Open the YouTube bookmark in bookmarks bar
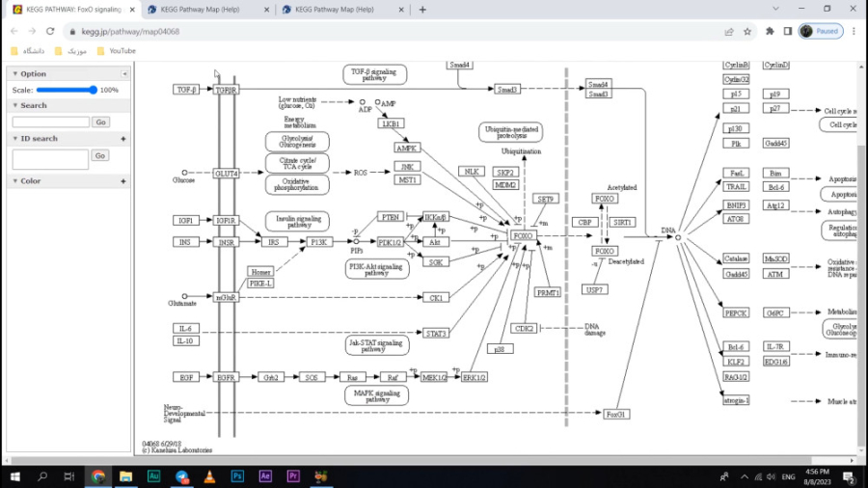This screenshot has height=488, width=868. click(x=122, y=50)
